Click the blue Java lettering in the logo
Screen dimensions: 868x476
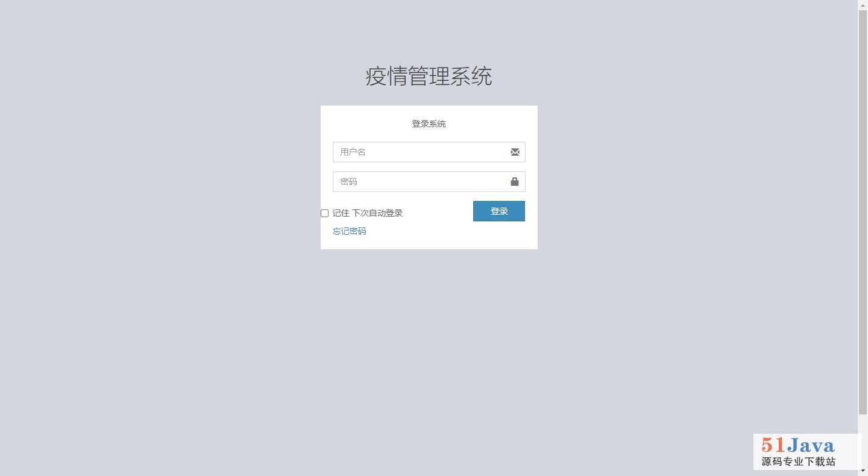(811, 445)
